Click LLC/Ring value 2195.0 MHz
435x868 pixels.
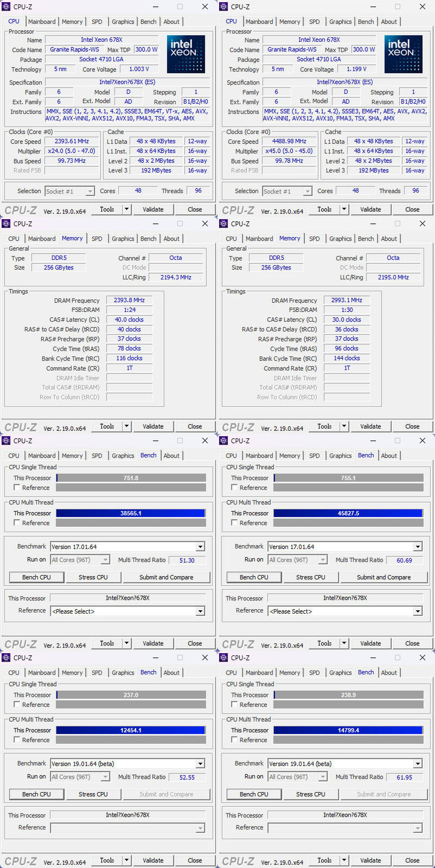pos(393,277)
